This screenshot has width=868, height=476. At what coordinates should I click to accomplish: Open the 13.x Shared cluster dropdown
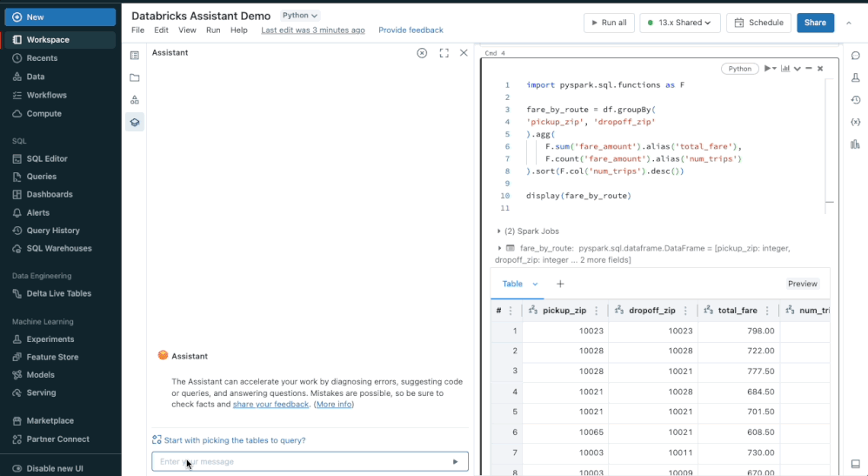679,23
